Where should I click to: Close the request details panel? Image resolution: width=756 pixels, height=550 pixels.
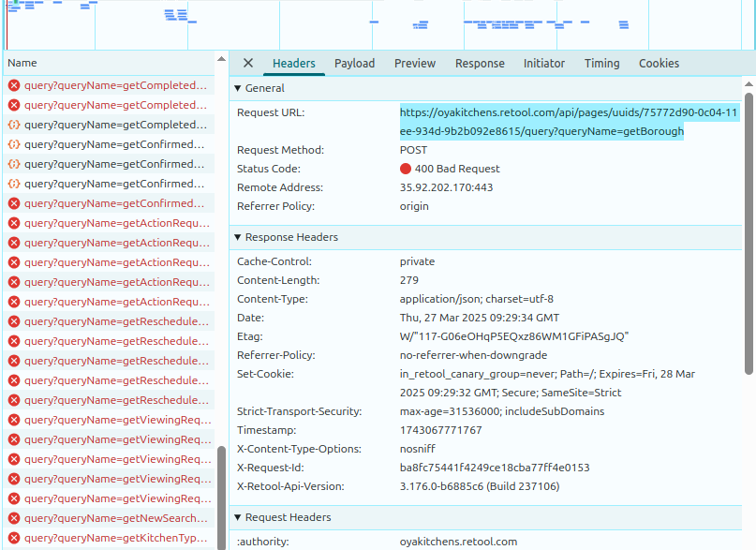point(248,64)
